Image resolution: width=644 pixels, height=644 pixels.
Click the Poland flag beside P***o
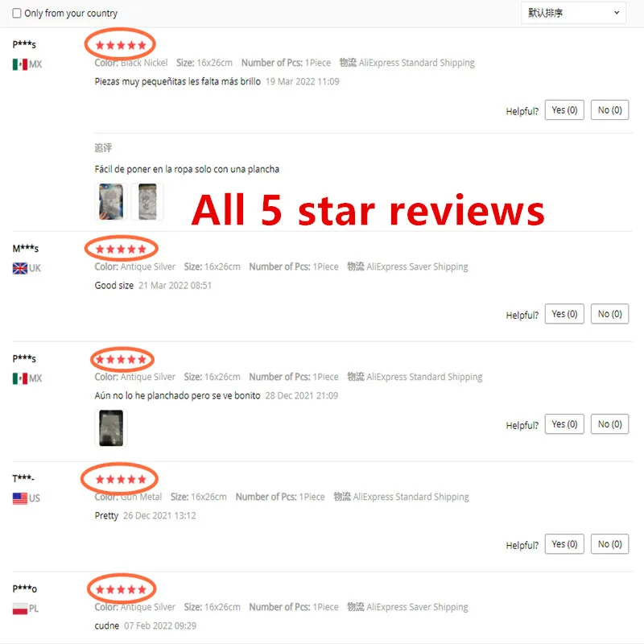click(x=20, y=609)
